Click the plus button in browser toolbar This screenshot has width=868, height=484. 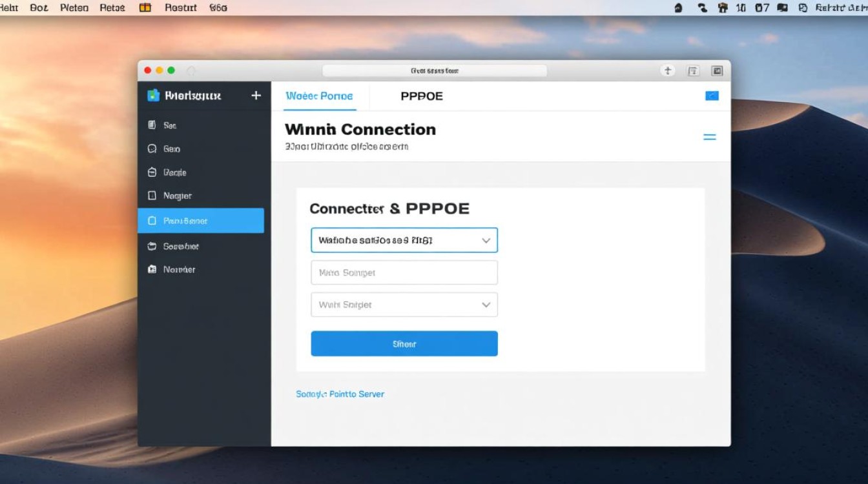click(x=668, y=71)
